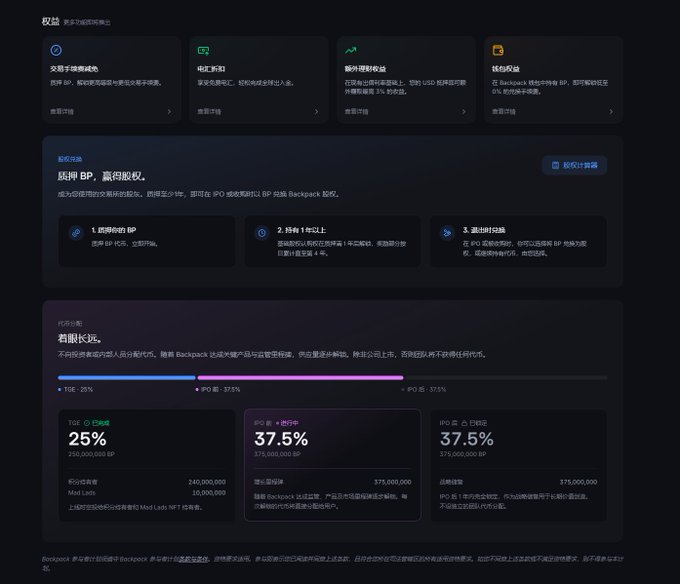Select the 'IPO 前 - 37.5%' legend label
This screenshot has width=680, height=584.
coord(220,389)
